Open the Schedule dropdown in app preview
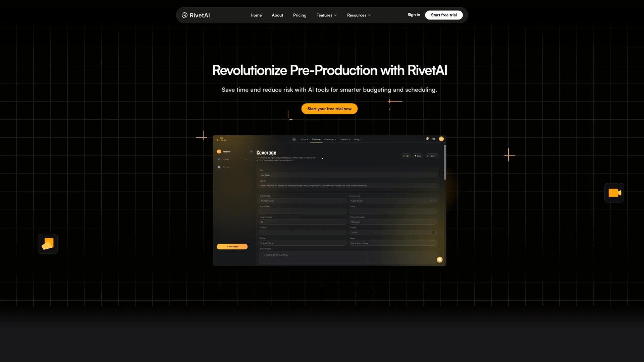Viewport: 644px width, 362px height. coord(345,139)
